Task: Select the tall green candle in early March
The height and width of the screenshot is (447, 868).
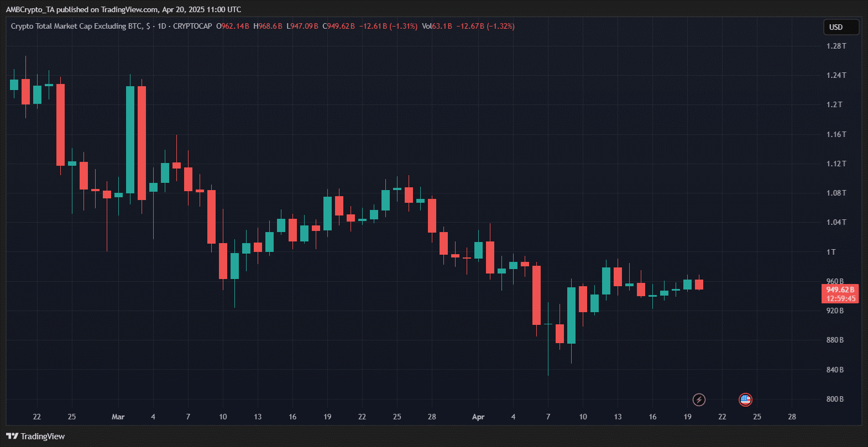Action: (x=130, y=139)
